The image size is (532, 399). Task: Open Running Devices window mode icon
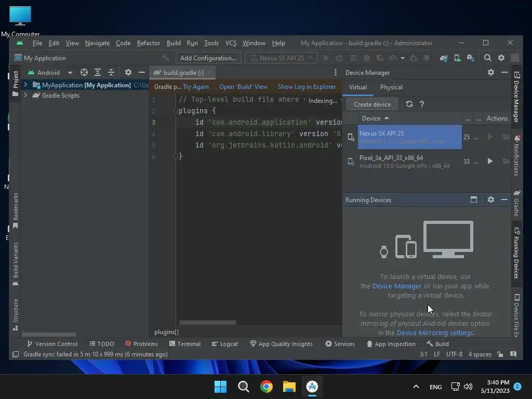[x=474, y=199]
